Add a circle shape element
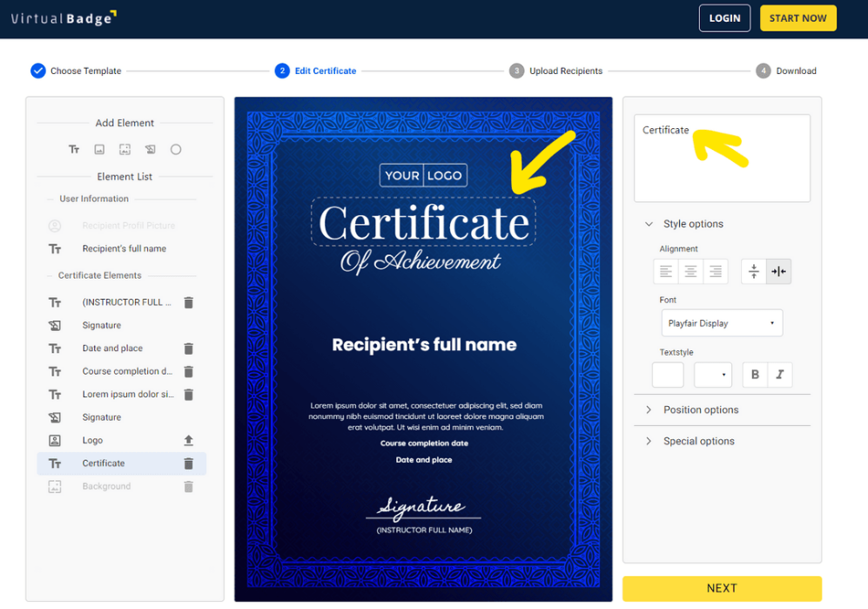 pyautogui.click(x=176, y=149)
